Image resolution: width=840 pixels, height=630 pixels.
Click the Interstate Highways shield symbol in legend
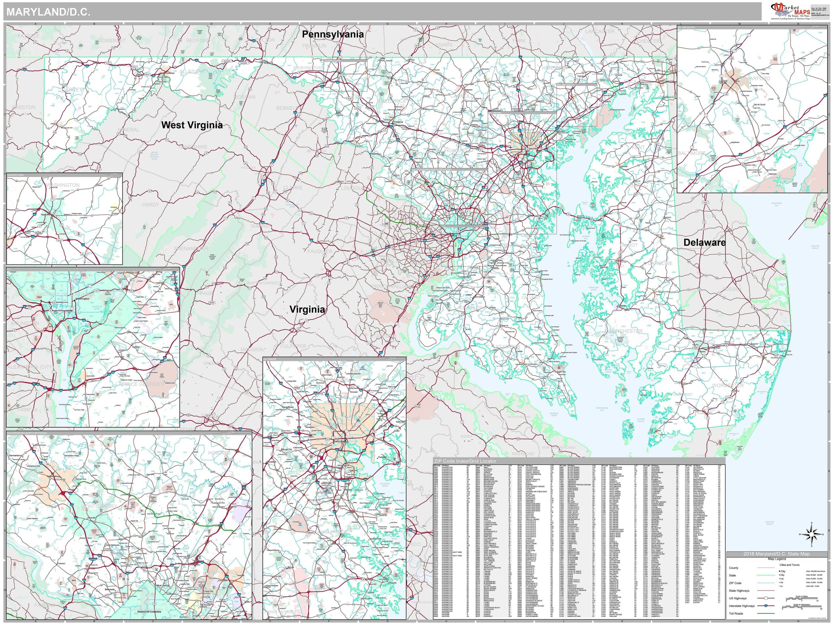point(766,606)
